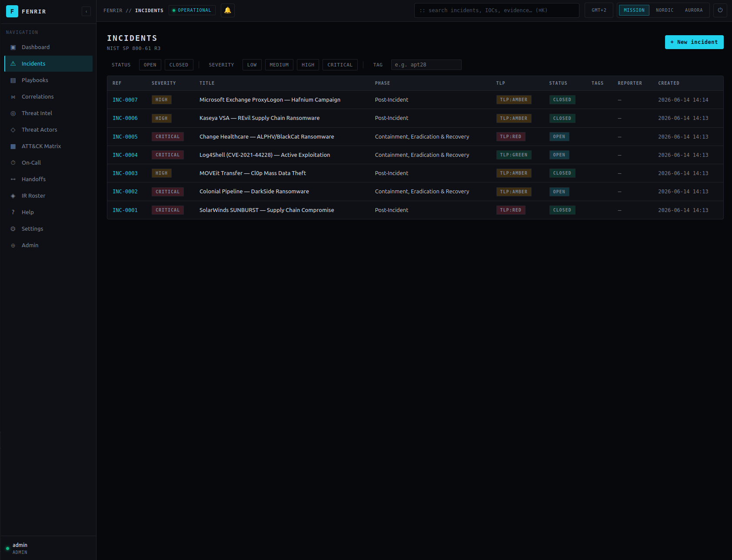Click the TLP:RED badge on INC-0005
732x560 pixels.
point(511,137)
